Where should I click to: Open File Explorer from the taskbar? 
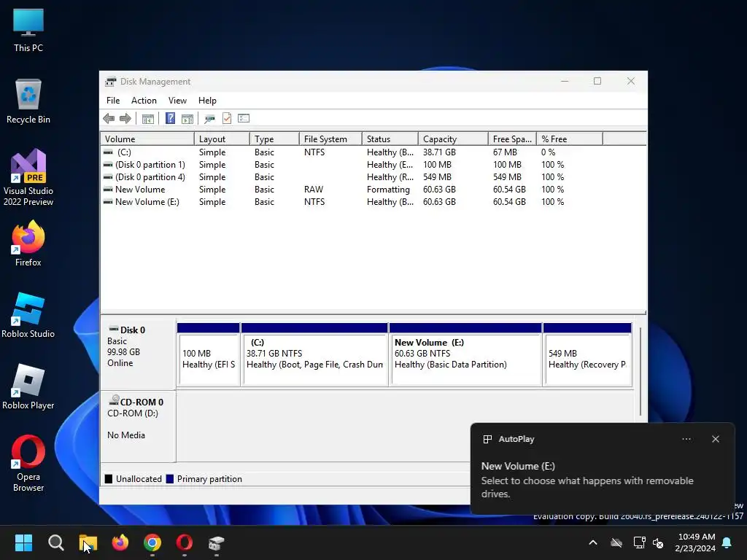click(x=88, y=542)
